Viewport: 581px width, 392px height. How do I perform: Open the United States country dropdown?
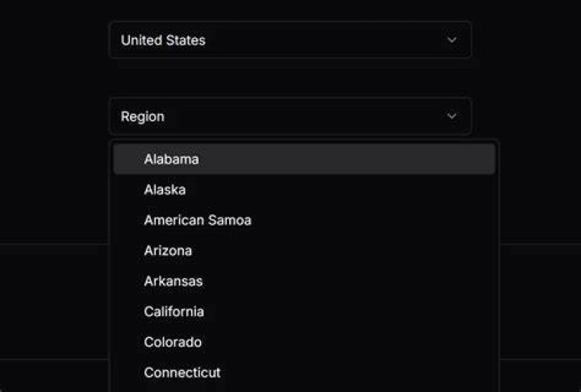290,40
